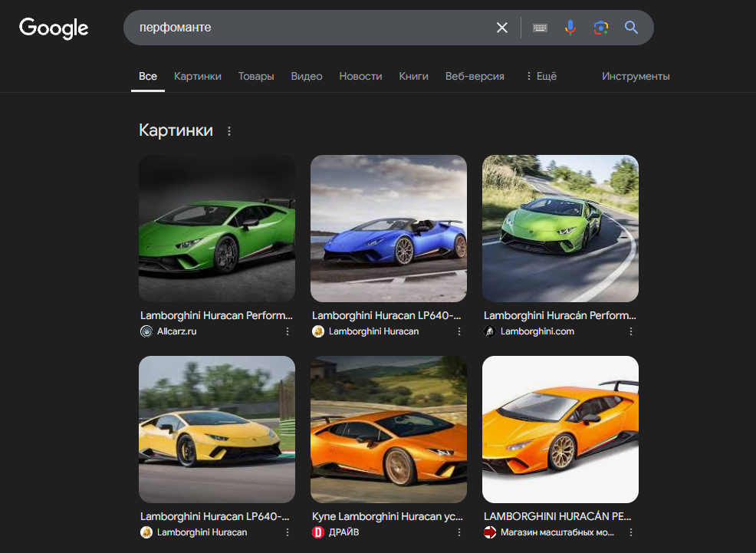The image size is (756, 553).
Task: Click the ДРАЙВ site favicon
Action: [318, 532]
